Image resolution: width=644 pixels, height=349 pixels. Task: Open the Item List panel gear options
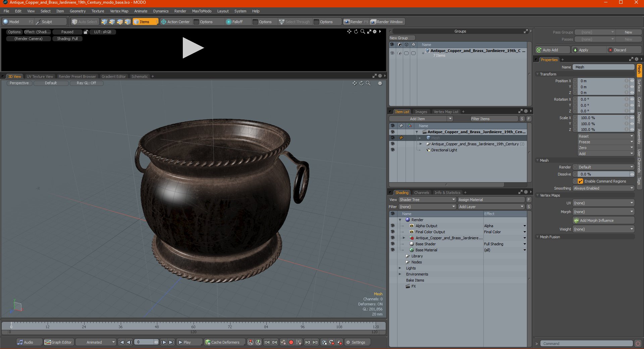coord(526,111)
